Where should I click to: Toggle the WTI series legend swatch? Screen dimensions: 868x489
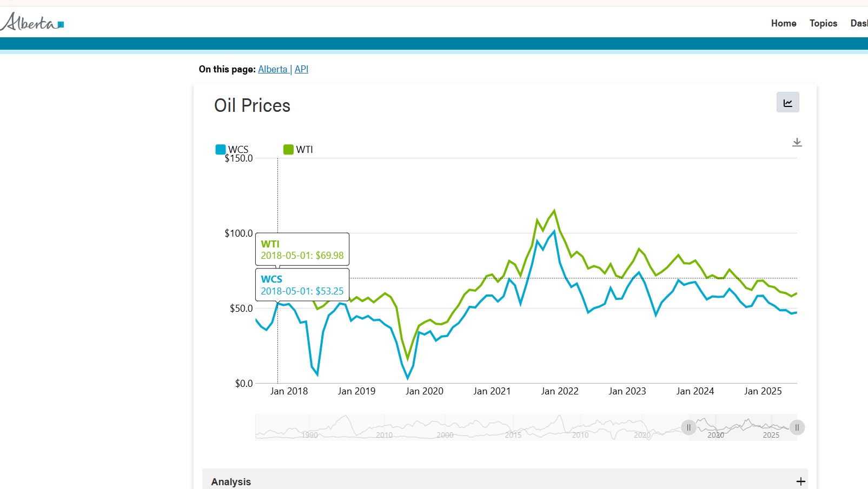tap(288, 150)
